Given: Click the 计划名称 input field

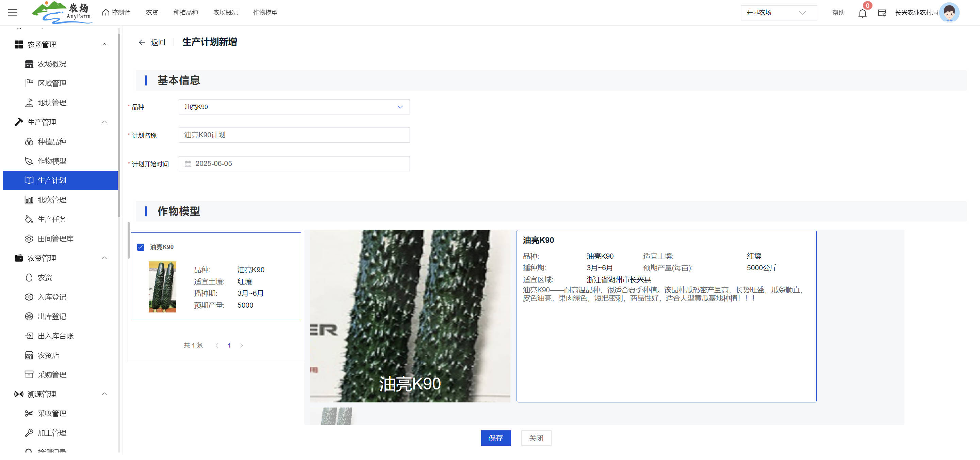Looking at the screenshot, I should coord(294,135).
